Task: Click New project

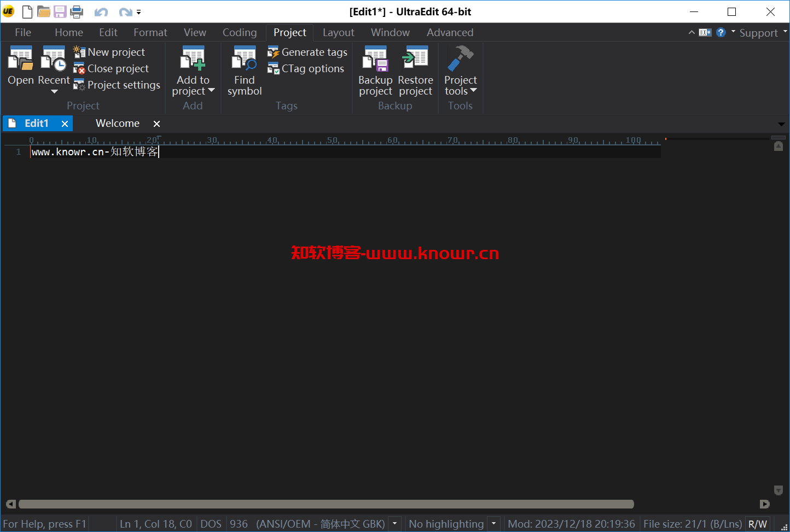Action: pyautogui.click(x=109, y=52)
